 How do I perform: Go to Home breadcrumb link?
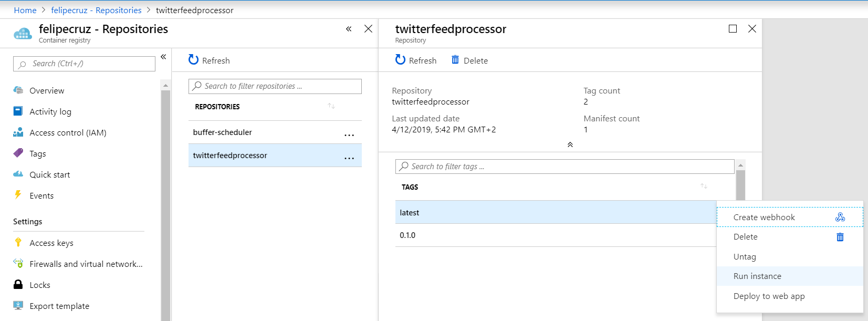tap(25, 10)
